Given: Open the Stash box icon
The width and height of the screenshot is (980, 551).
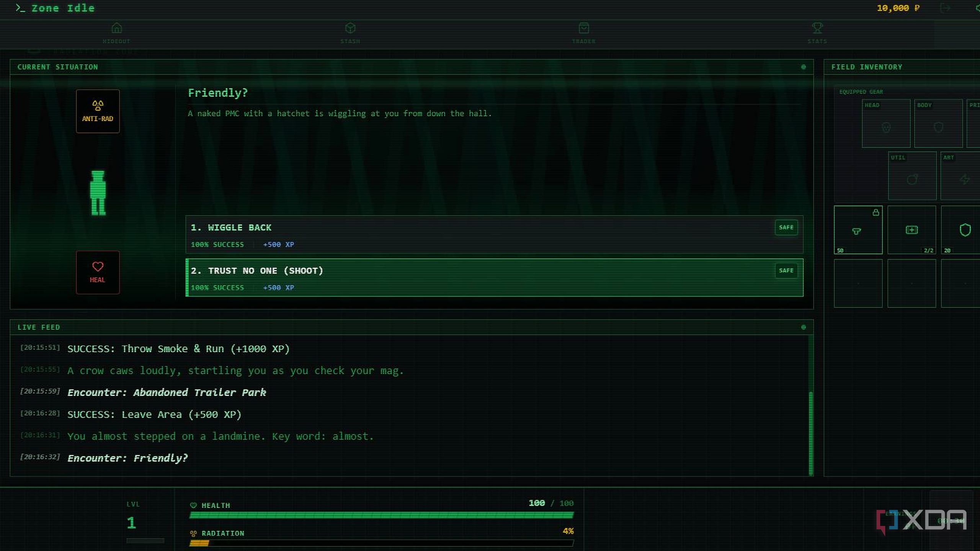Looking at the screenshot, I should (x=350, y=28).
